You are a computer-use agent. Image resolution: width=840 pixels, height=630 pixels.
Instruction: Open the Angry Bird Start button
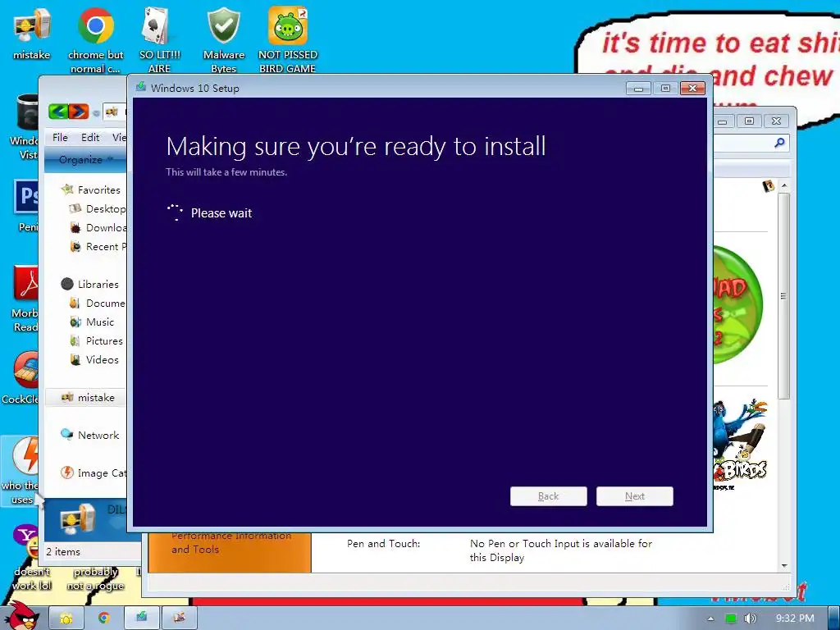click(22, 616)
